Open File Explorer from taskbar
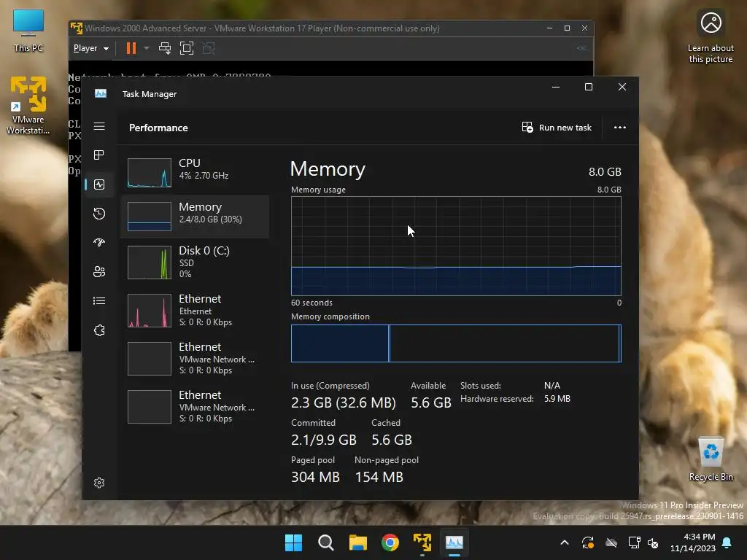This screenshot has height=560, width=747. tap(357, 542)
